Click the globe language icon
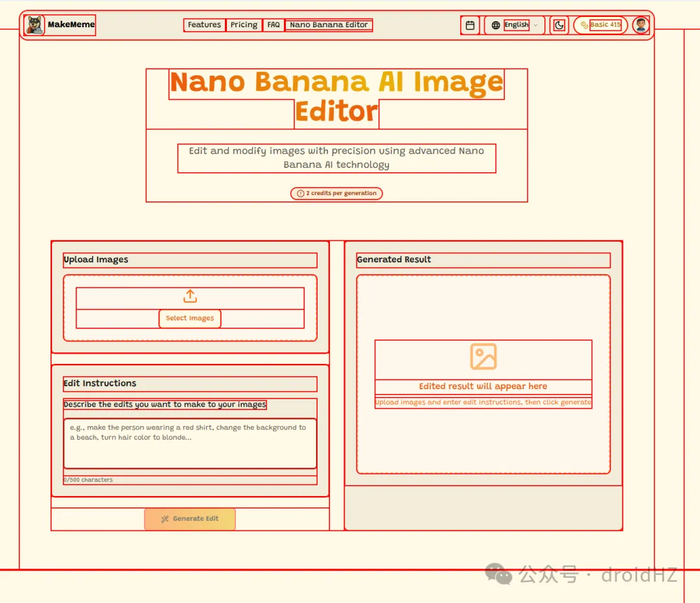The image size is (700, 603). pos(496,25)
